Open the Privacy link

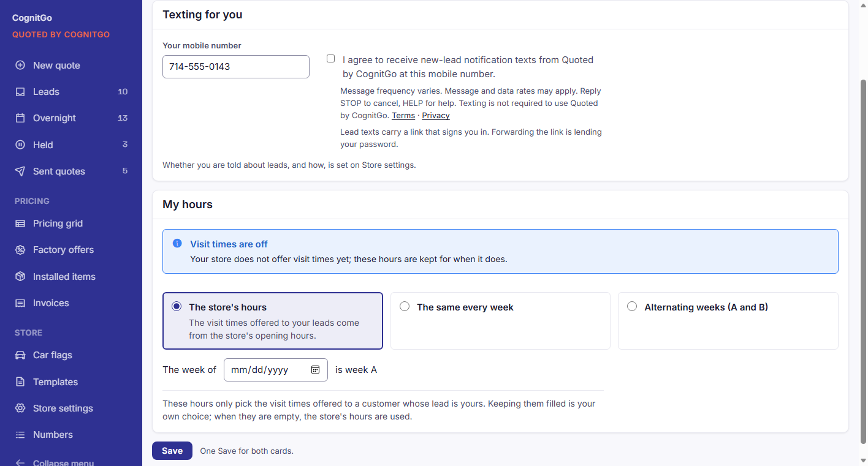436,116
